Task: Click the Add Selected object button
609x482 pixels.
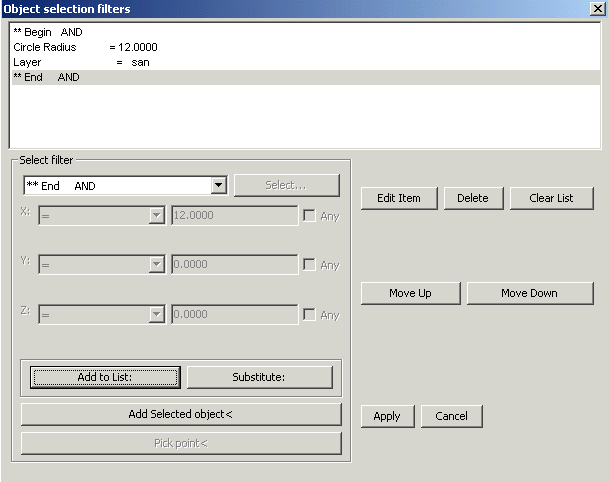Action: tap(180, 414)
